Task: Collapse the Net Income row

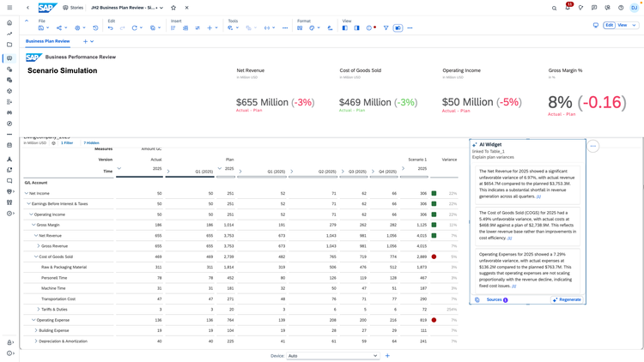Action: point(27,193)
